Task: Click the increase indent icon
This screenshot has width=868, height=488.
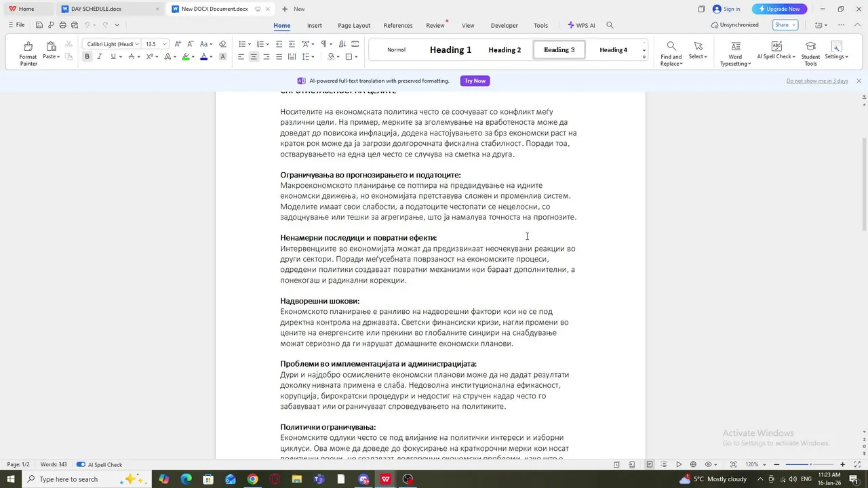Action: (292, 44)
